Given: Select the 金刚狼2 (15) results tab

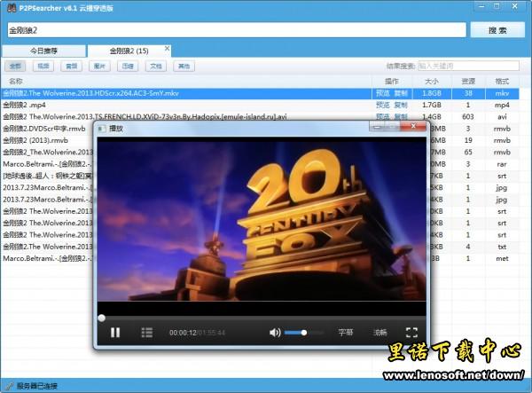Looking at the screenshot, I should [129, 51].
